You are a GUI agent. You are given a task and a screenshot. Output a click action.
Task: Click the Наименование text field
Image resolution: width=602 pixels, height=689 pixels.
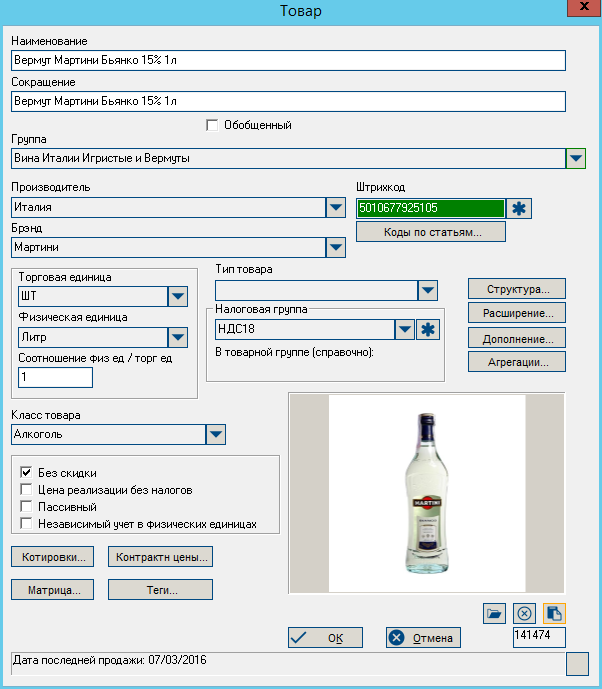(x=288, y=61)
